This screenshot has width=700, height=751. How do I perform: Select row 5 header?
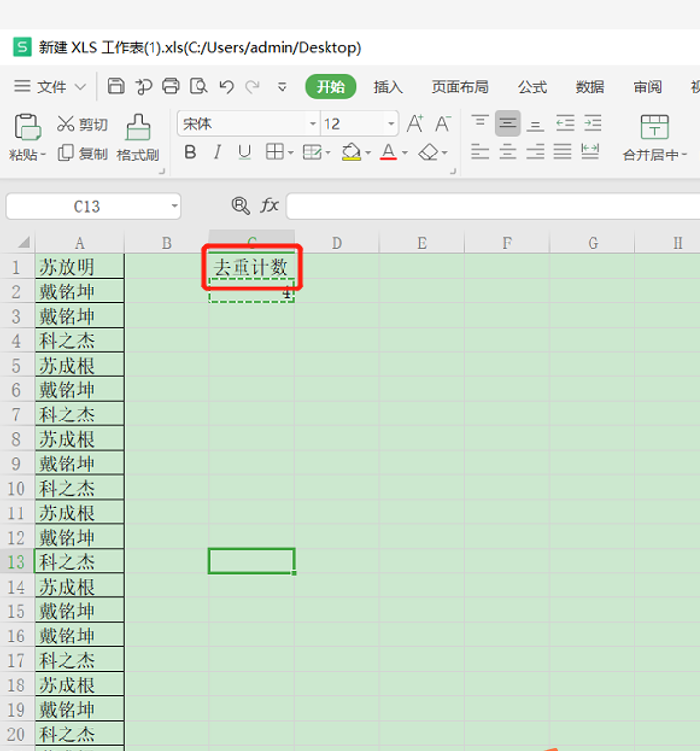point(17,366)
